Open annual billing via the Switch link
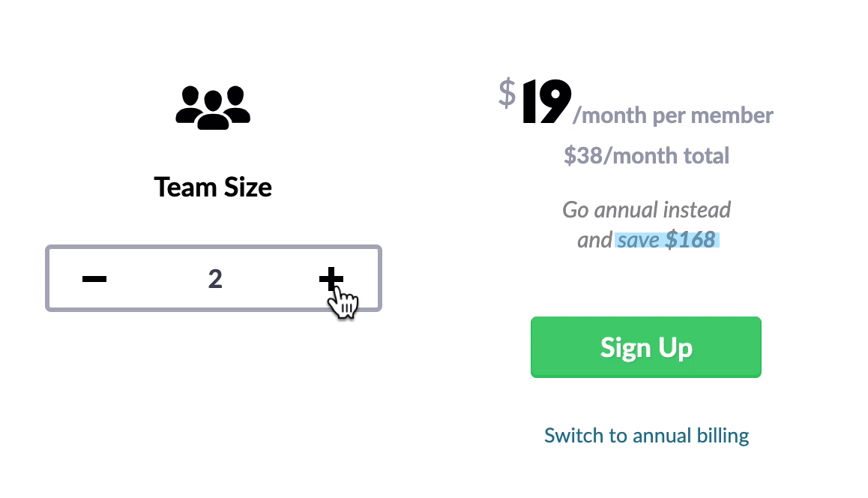This screenshot has width=868, height=498. pos(645,435)
